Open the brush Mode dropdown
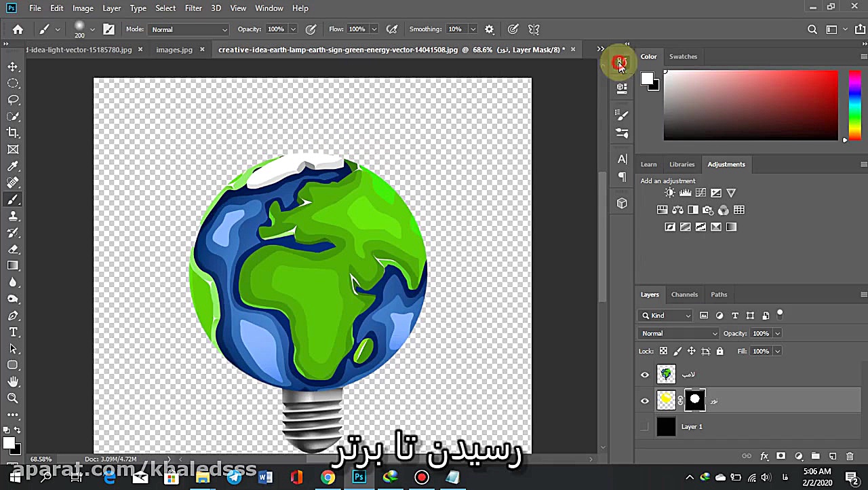The image size is (868, 490). [x=189, y=29]
